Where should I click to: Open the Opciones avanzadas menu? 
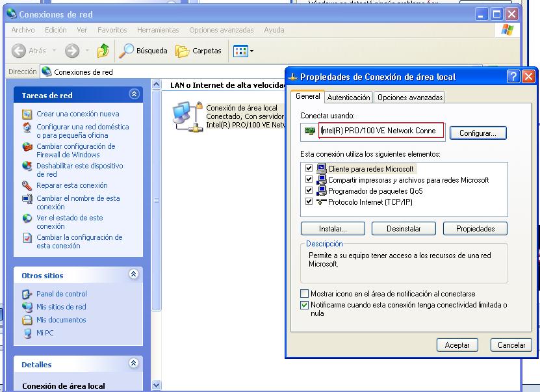pyautogui.click(x=221, y=30)
